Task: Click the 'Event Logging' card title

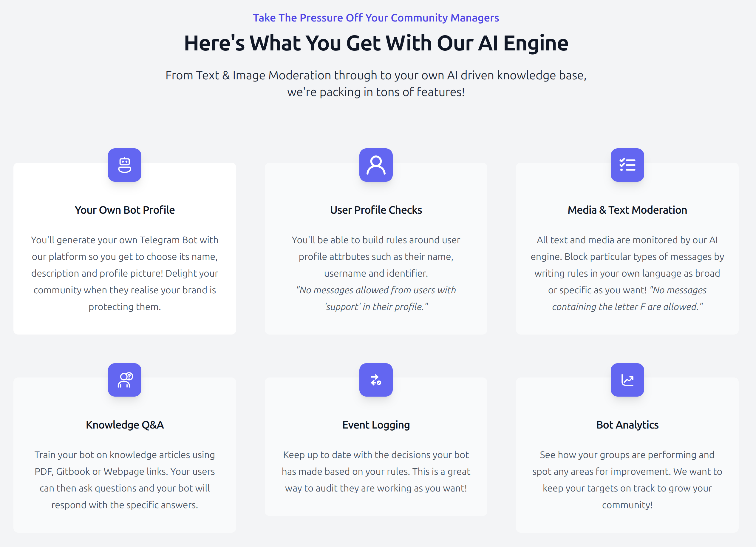Action: tap(376, 425)
